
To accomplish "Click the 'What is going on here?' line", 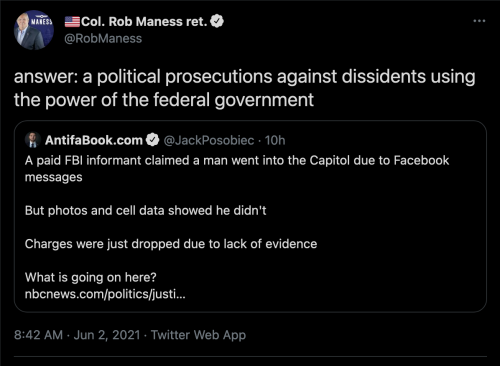I will point(91,277).
